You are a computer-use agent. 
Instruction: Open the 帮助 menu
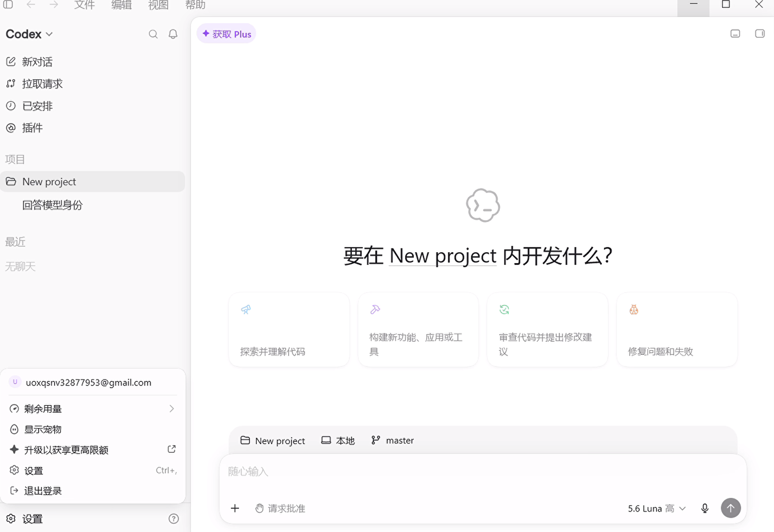click(x=195, y=5)
